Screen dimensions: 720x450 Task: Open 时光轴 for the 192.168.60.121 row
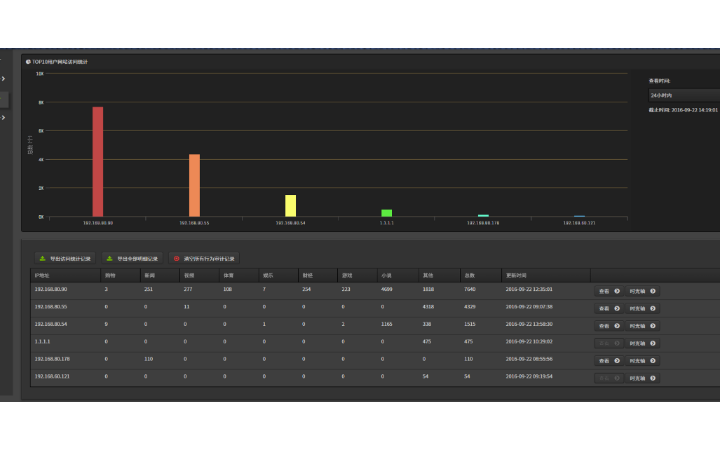(x=642, y=378)
